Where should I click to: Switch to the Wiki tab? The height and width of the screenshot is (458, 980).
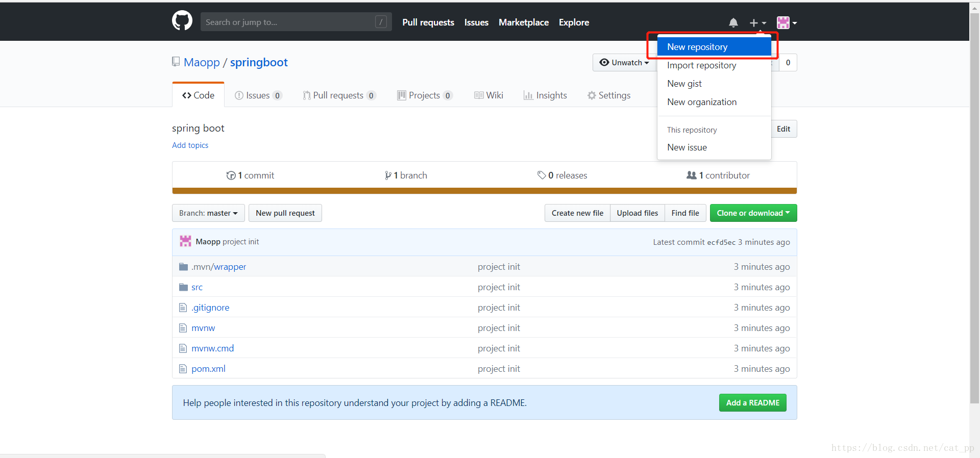coord(488,95)
